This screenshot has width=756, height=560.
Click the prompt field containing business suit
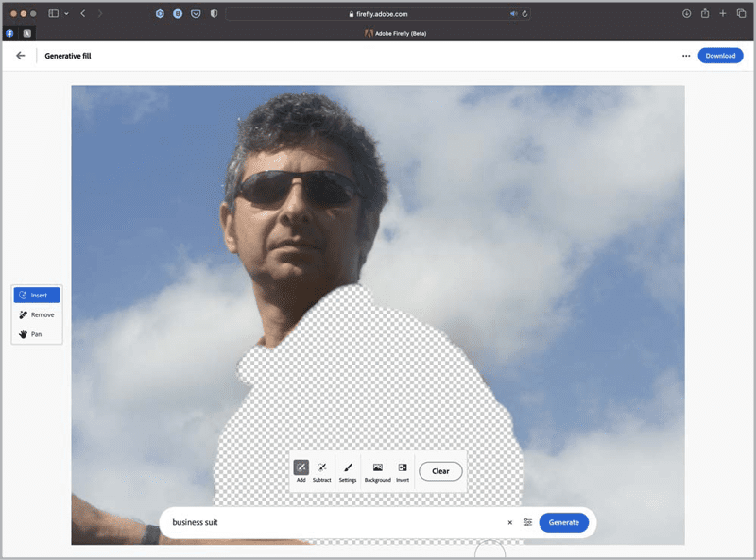point(331,522)
